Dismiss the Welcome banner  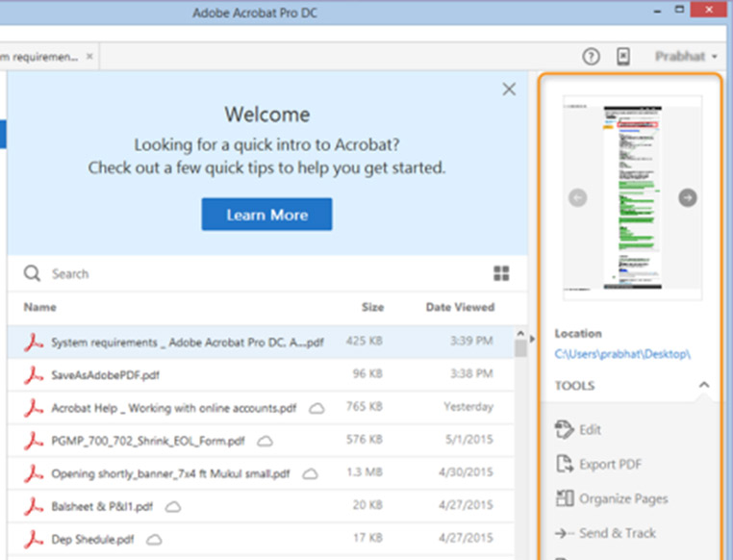(509, 89)
